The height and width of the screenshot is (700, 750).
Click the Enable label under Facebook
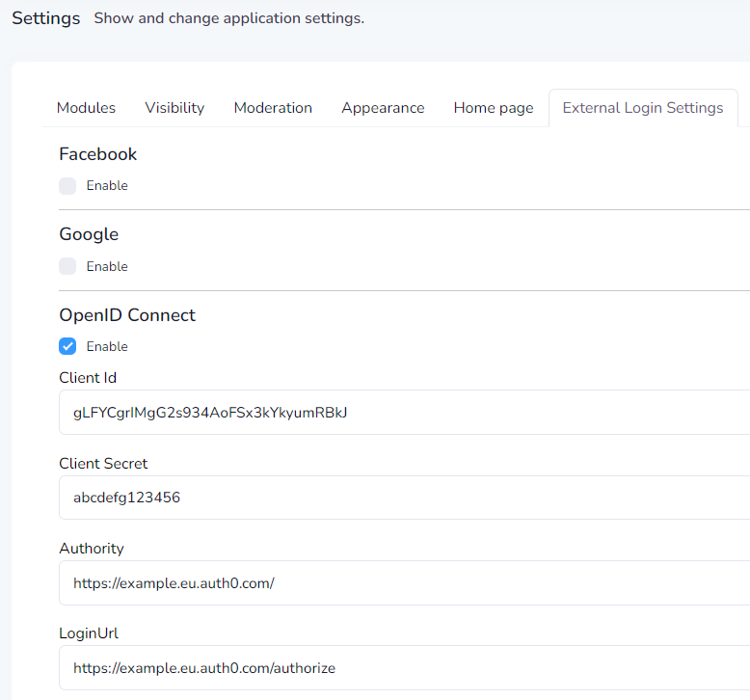tap(107, 186)
